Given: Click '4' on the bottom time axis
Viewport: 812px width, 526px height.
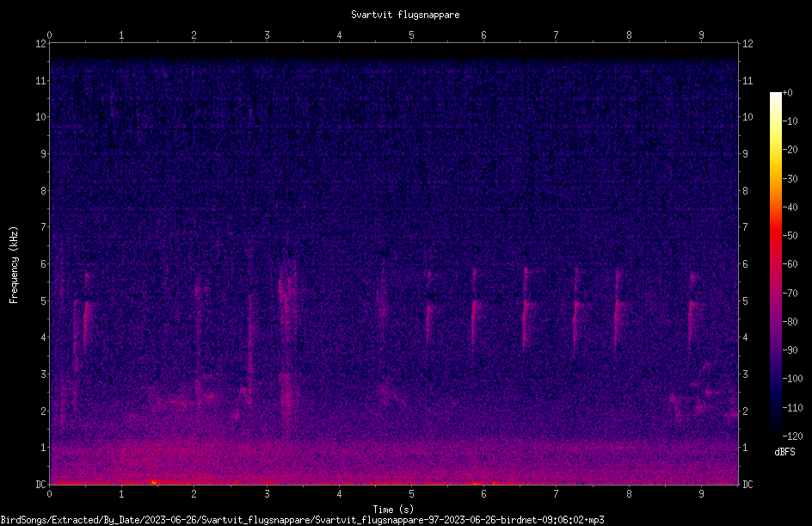Looking at the screenshot, I should (x=339, y=494).
